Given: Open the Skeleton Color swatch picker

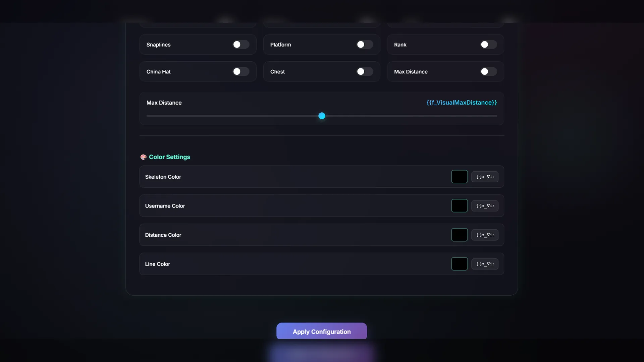Looking at the screenshot, I should coord(459,177).
